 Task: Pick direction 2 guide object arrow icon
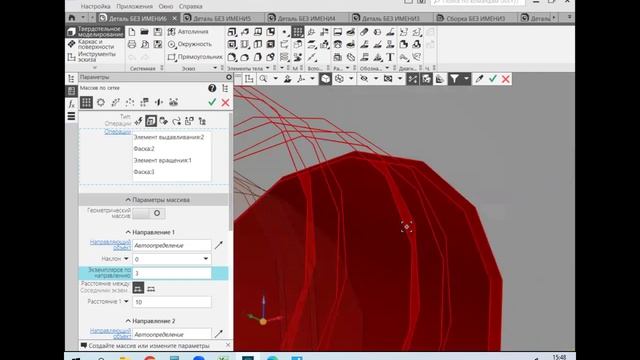tap(219, 333)
